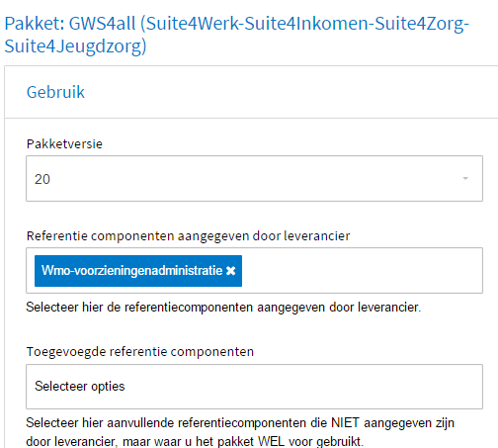The height and width of the screenshot is (448, 498).
Task: Open the 'Selecteer opties' multi-select
Action: pos(254,387)
